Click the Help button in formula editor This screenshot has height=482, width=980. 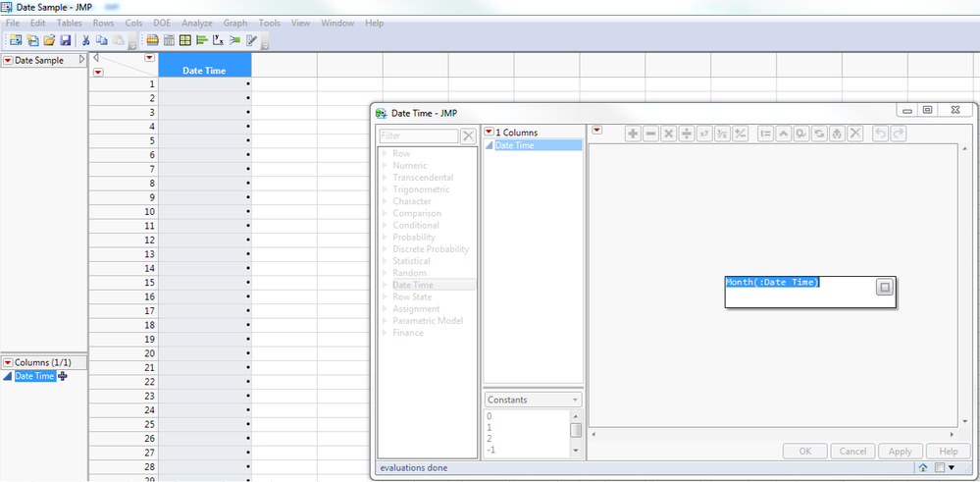(949, 452)
